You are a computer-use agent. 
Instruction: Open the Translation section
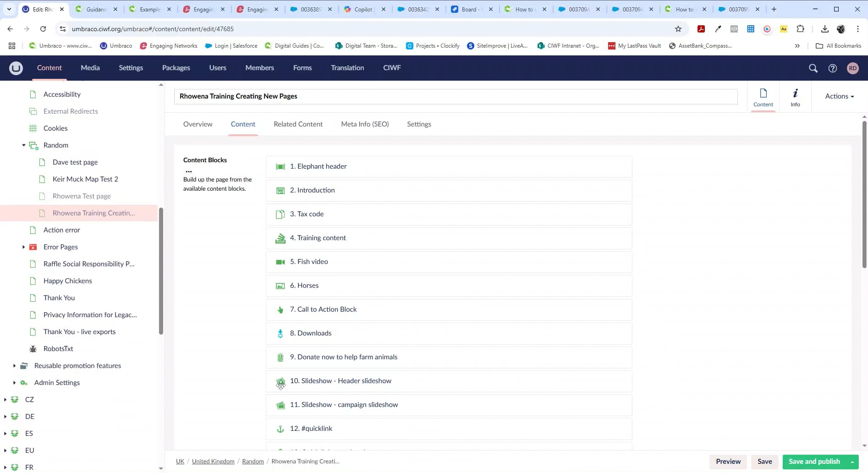coord(347,68)
